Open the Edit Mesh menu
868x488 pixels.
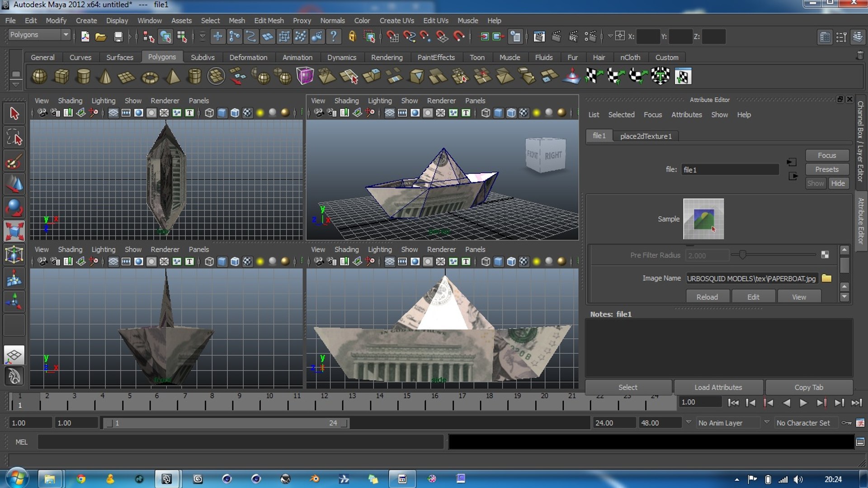[x=269, y=20]
